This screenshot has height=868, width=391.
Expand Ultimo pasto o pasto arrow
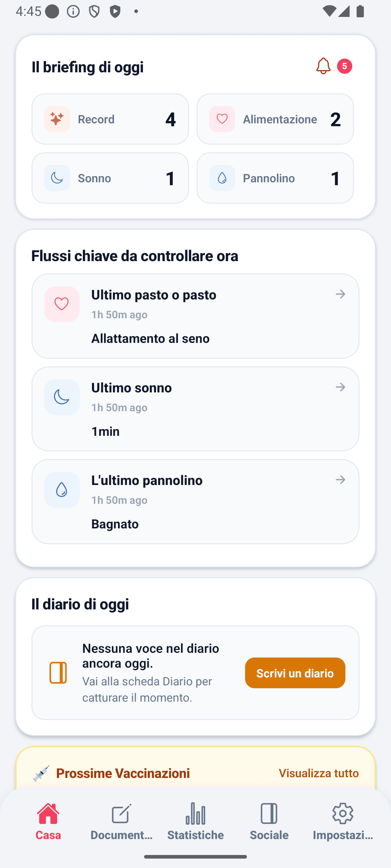(340, 294)
